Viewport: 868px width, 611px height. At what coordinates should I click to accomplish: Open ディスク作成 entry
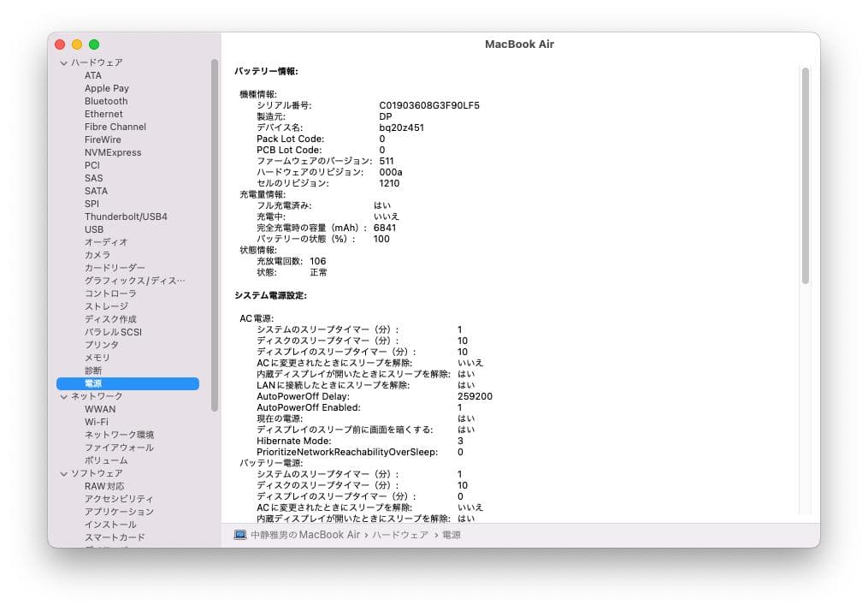[x=110, y=319]
